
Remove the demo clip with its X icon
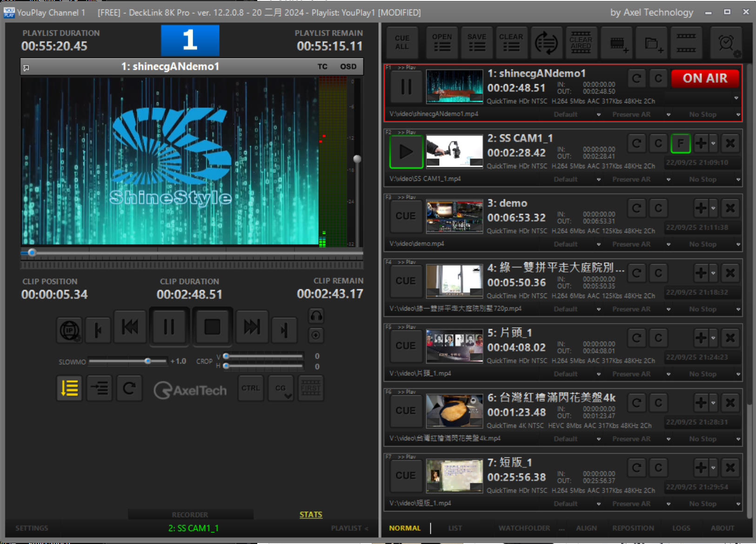pos(730,208)
